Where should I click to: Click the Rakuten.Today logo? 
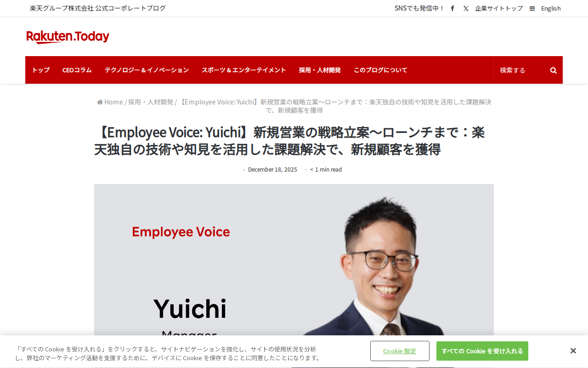coord(68,37)
